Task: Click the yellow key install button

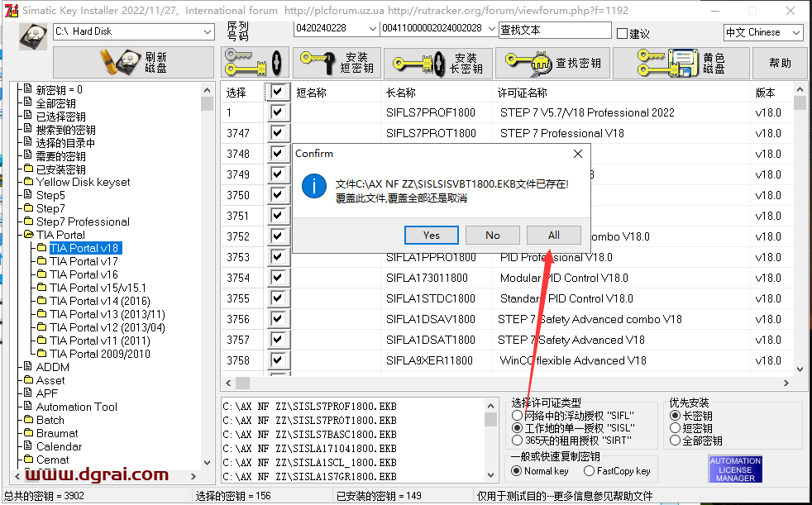Action: (x=255, y=63)
